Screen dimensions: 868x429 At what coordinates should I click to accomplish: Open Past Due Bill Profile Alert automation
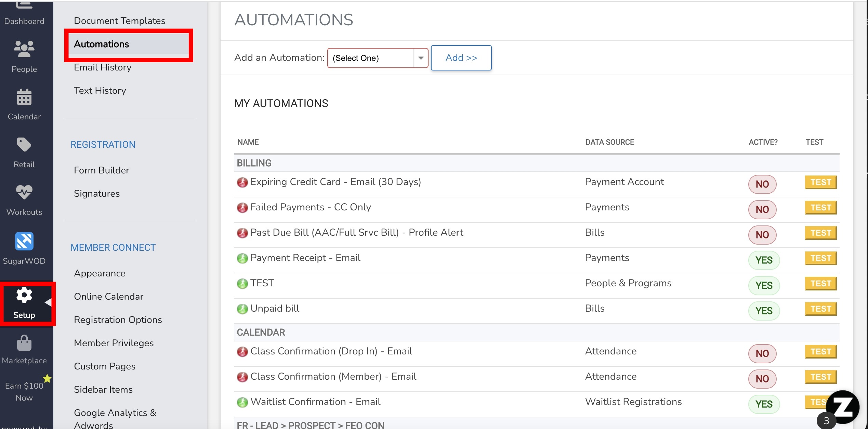click(357, 232)
